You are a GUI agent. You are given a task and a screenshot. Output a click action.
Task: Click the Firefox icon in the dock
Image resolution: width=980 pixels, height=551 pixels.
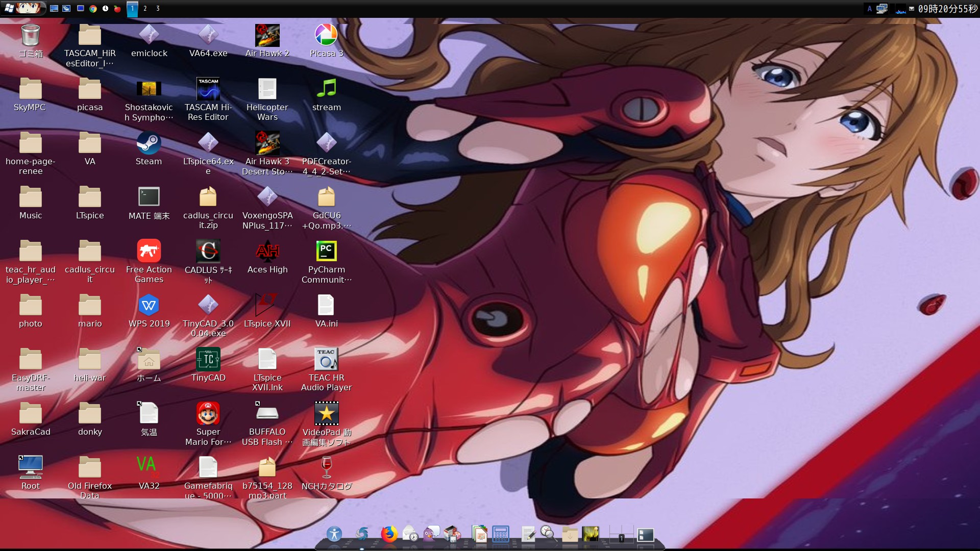[389, 534]
